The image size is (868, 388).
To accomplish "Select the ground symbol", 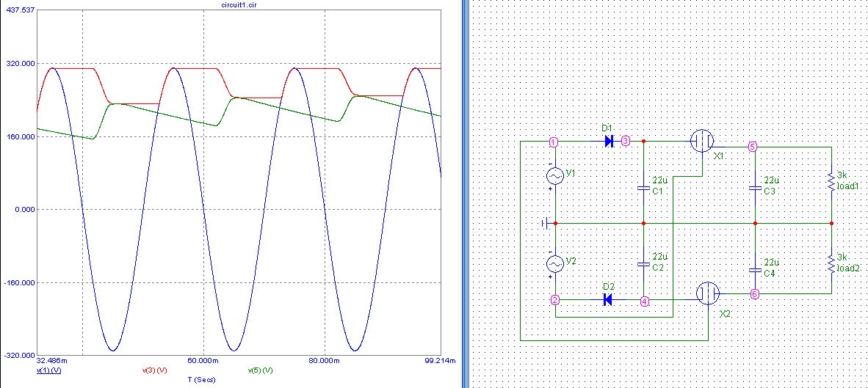I will click(x=543, y=223).
